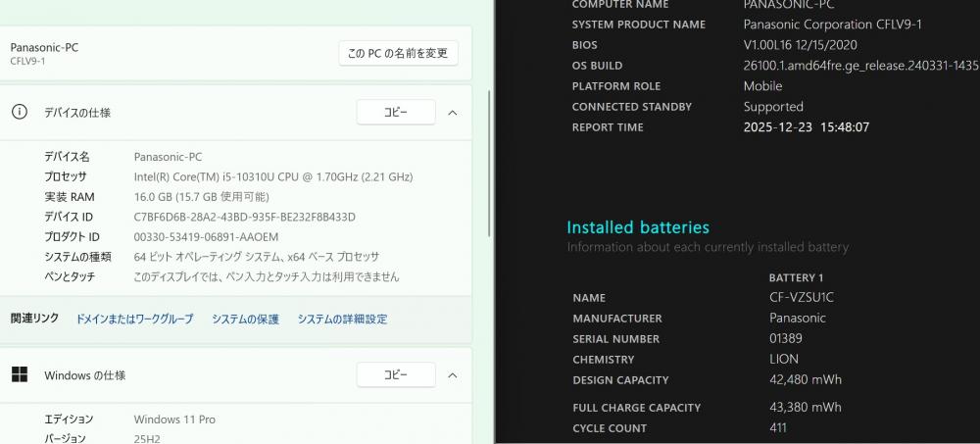Open システムの保護 link
Viewport: 980px width, 444px height.
(x=245, y=319)
